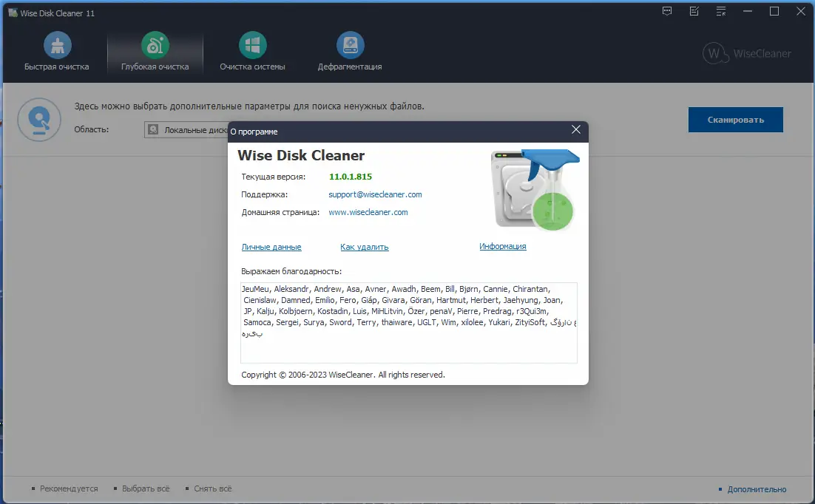This screenshot has width=815, height=504.
Task: Click the magnifier scan icon on the left
Action: [x=38, y=120]
